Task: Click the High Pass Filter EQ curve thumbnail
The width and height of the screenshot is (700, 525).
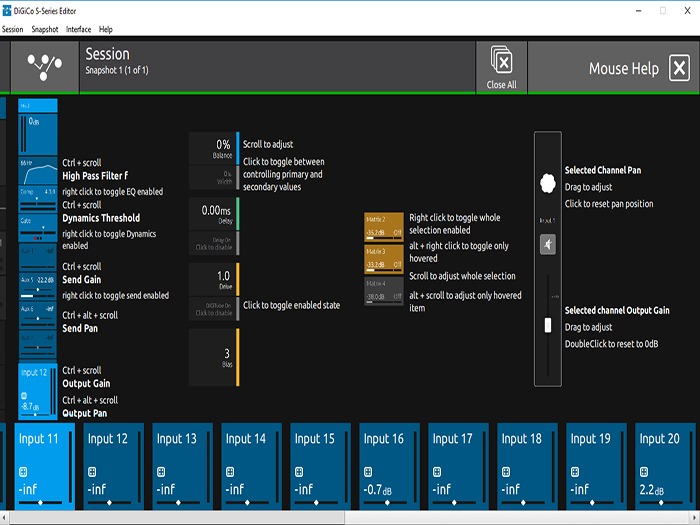Action: [38, 170]
